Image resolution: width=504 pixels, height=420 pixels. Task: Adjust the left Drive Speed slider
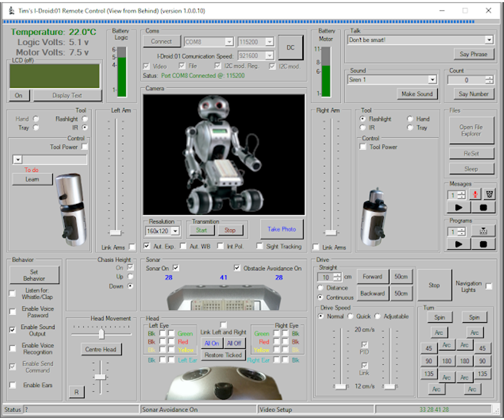340,386
